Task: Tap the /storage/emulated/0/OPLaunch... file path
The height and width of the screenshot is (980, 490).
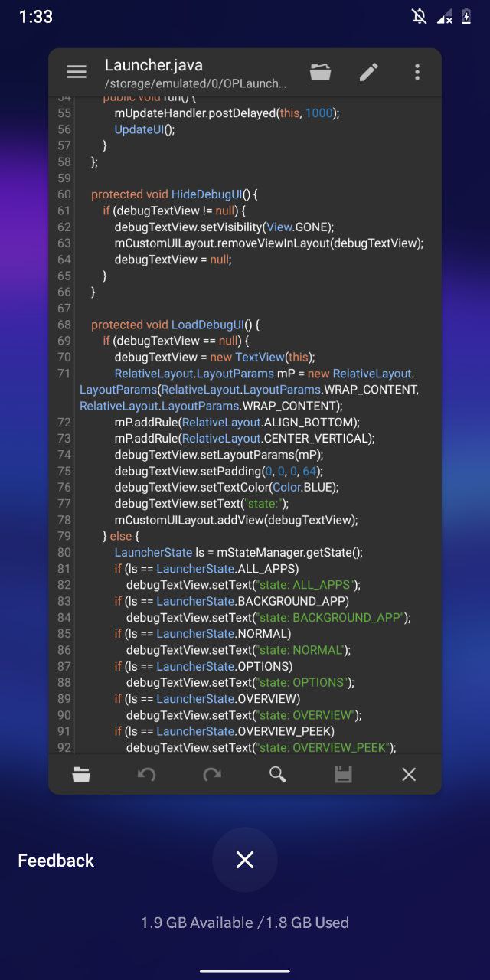Action: pyautogui.click(x=196, y=84)
